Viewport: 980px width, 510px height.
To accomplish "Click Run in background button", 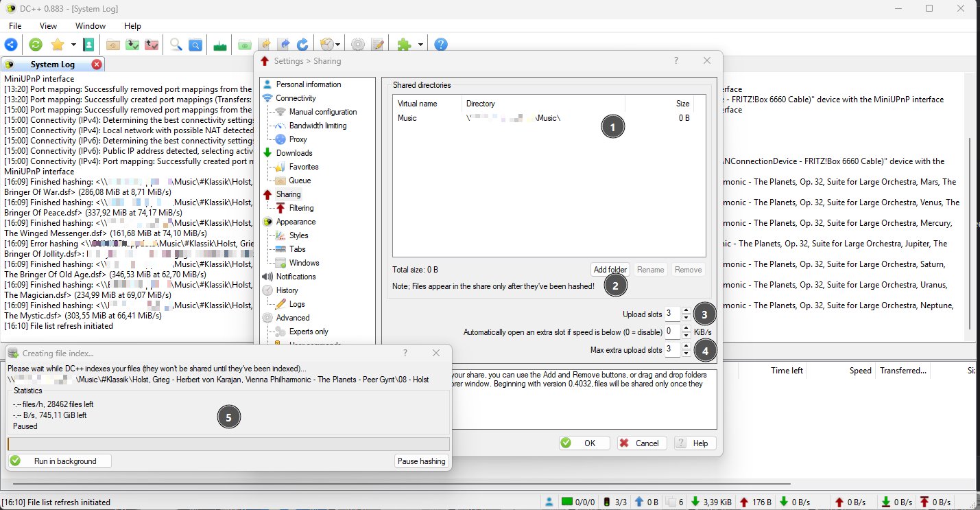I will [59, 461].
